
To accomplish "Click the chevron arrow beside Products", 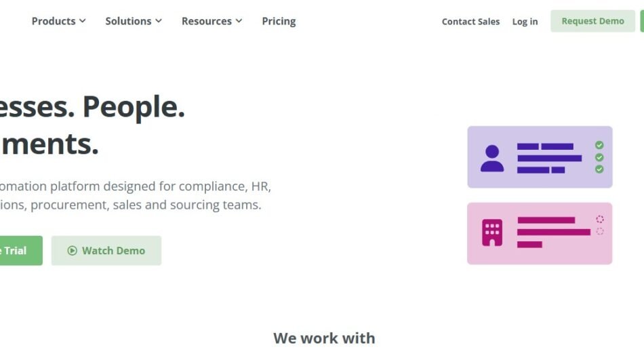I will click(x=83, y=21).
